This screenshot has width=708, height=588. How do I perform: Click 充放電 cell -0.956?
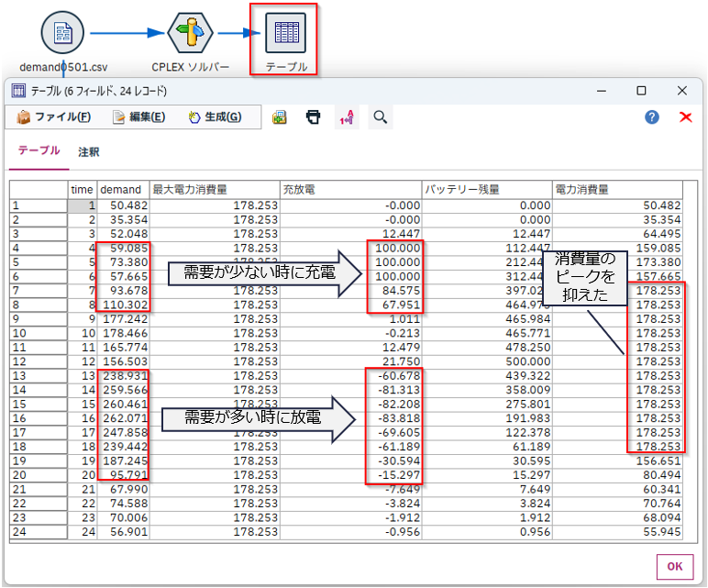(x=351, y=532)
